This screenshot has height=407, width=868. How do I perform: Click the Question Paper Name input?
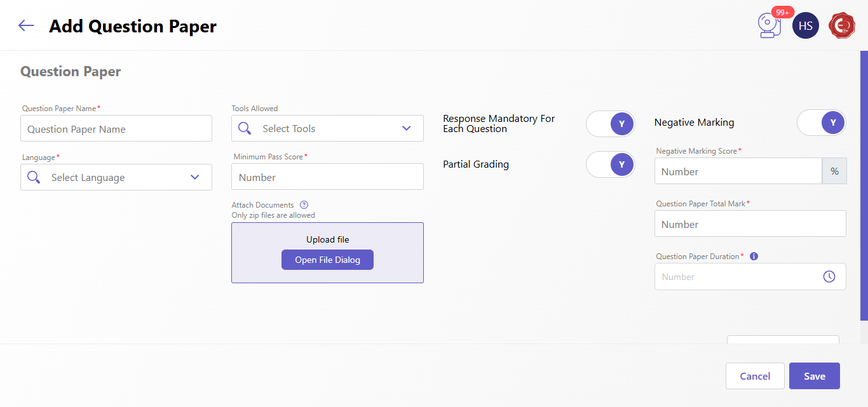[x=116, y=129]
